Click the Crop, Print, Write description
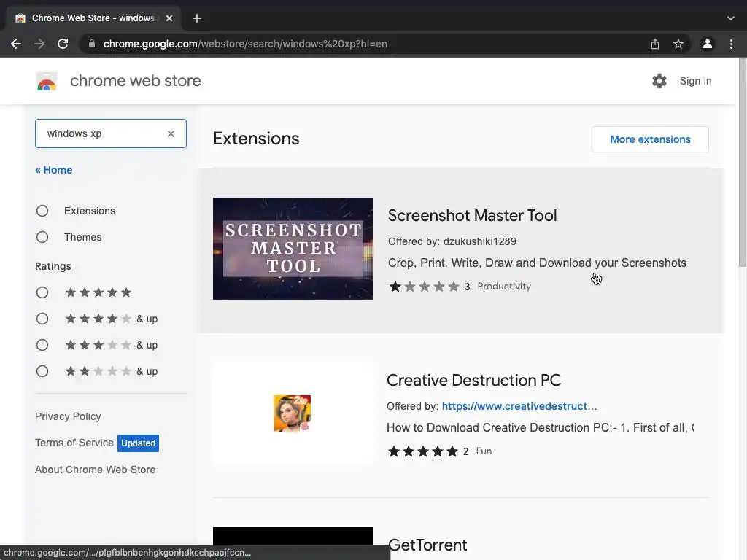Image resolution: width=747 pixels, height=560 pixels. click(537, 262)
